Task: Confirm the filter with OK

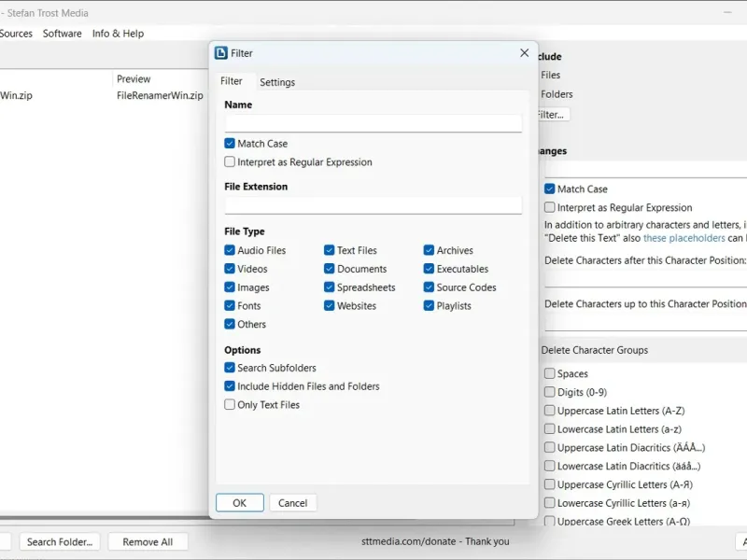Action: pos(240,503)
